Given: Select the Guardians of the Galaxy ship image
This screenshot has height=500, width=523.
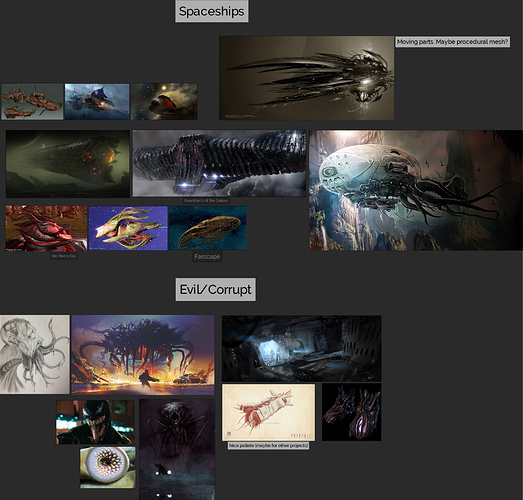Looking at the screenshot, I should click(219, 163).
